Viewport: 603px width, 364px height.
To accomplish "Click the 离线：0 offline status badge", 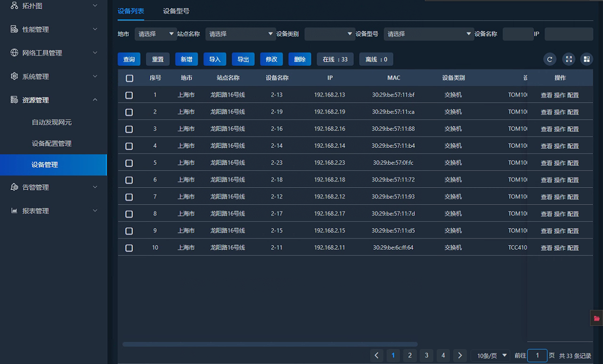I will tap(376, 59).
